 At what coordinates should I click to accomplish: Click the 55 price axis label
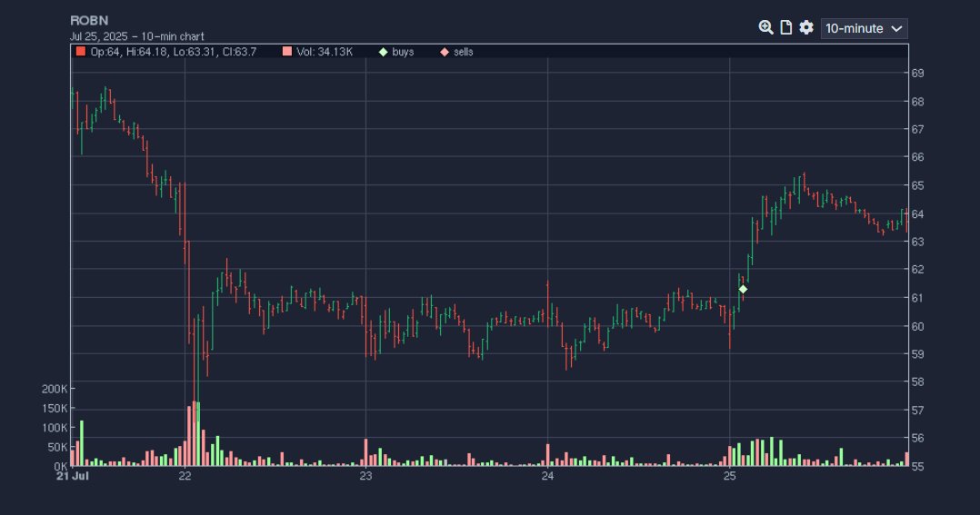tap(917, 466)
